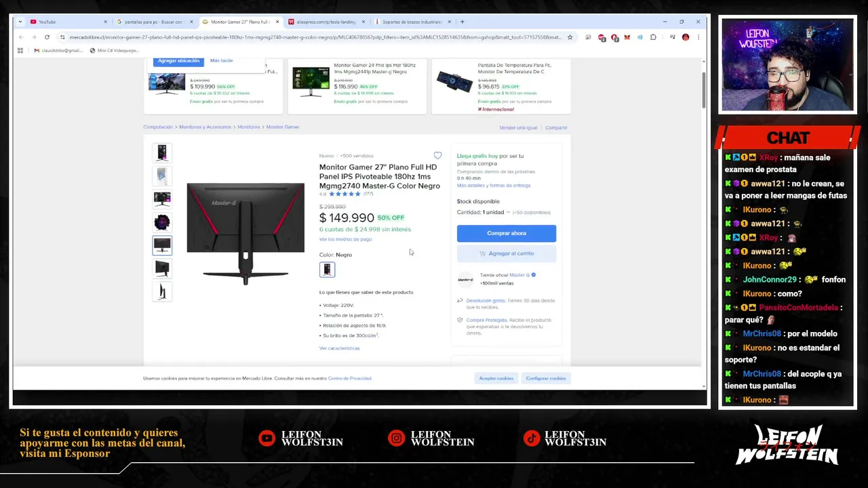The width and height of the screenshot is (868, 488).
Task: Open Ver características link
Action: (x=339, y=348)
